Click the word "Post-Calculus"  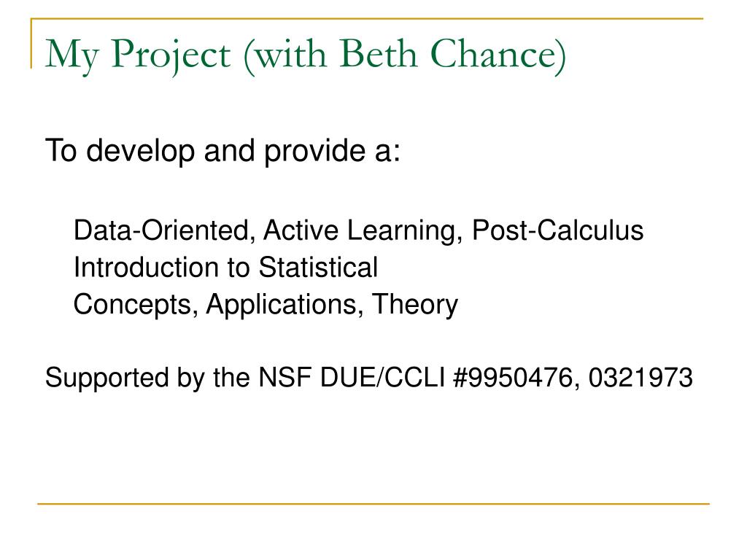[557, 230]
